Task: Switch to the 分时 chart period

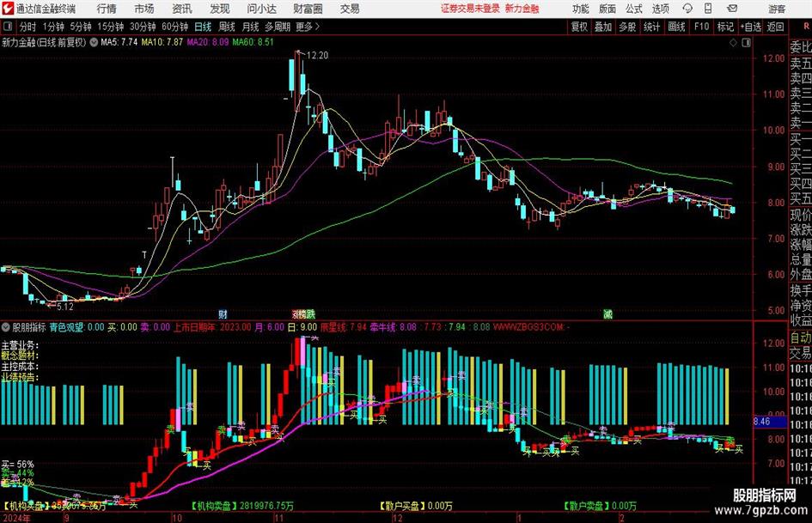Action: pos(28,27)
